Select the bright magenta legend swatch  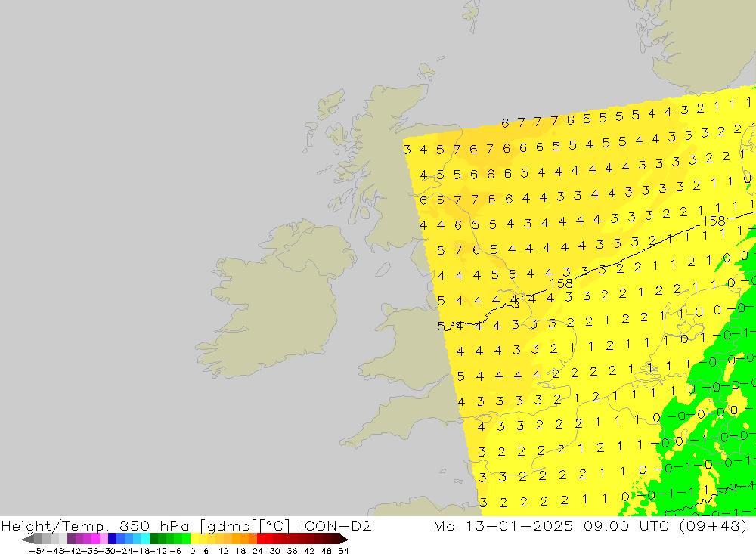95,539
